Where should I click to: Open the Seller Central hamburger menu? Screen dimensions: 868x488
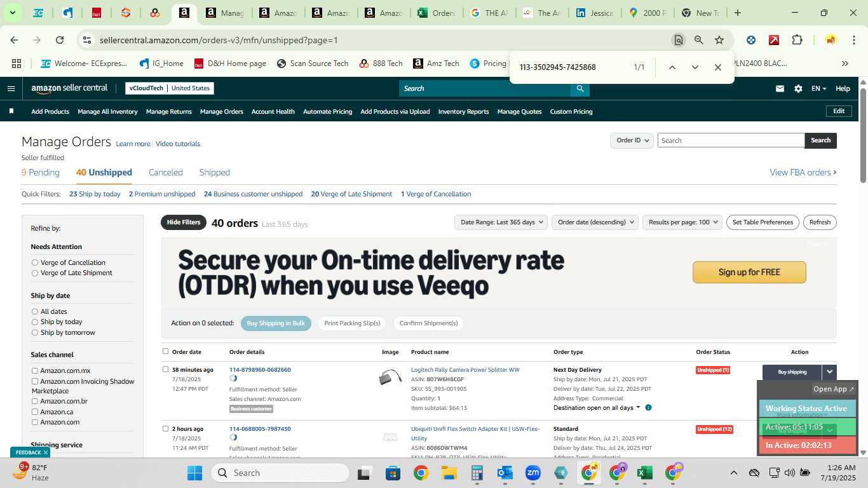point(11,88)
